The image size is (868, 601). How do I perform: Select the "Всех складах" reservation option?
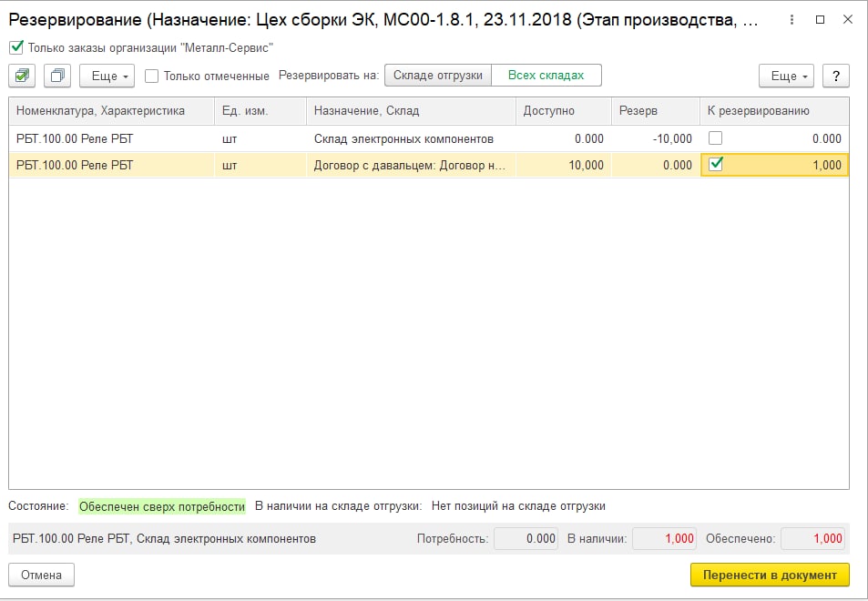coord(546,76)
